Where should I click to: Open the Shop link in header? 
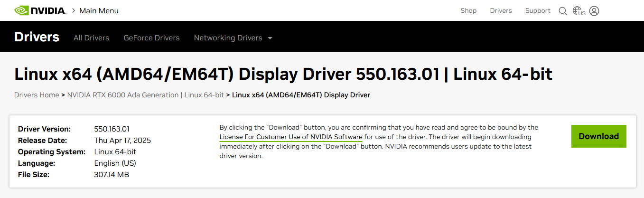[468, 10]
